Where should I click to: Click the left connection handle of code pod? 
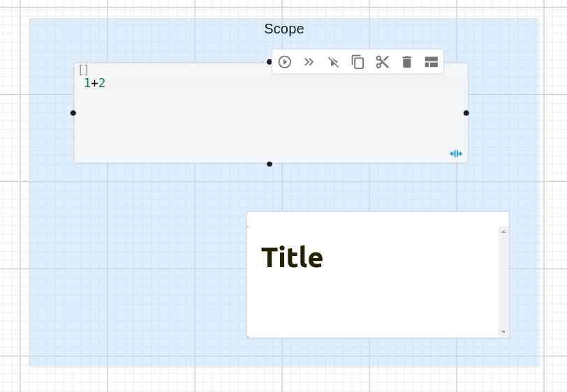click(x=73, y=113)
